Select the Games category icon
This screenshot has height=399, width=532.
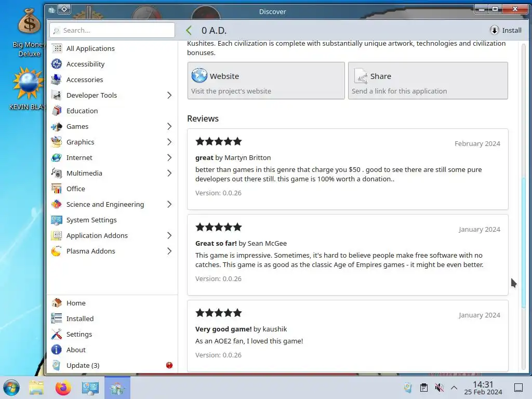tap(57, 127)
